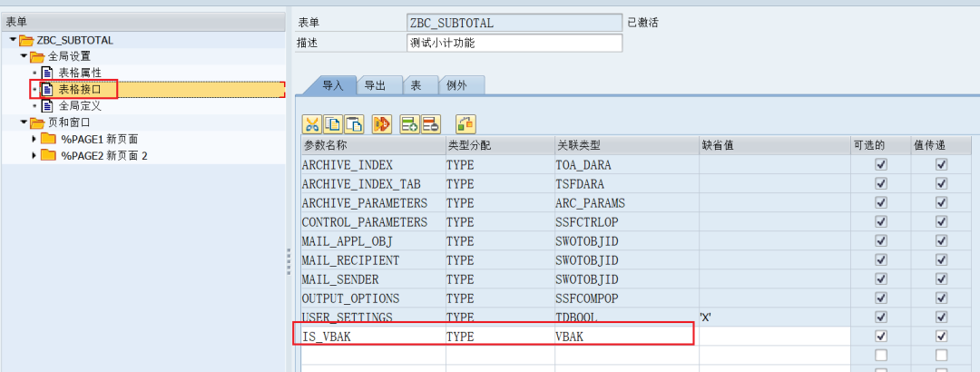Toggle 可选的 checkbox for USER_SETTINGS

(x=880, y=317)
